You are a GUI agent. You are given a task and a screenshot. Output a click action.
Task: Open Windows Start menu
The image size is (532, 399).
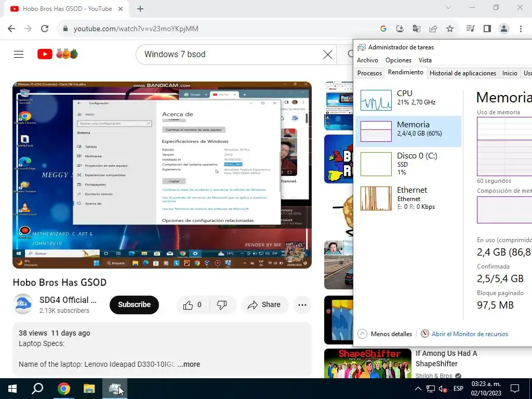[12, 389]
